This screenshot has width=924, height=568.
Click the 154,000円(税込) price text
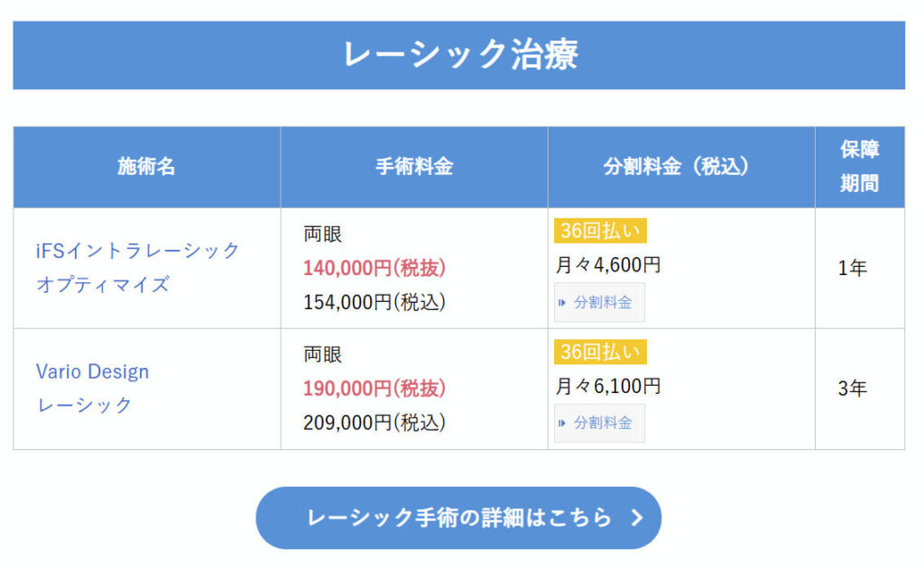[374, 302]
